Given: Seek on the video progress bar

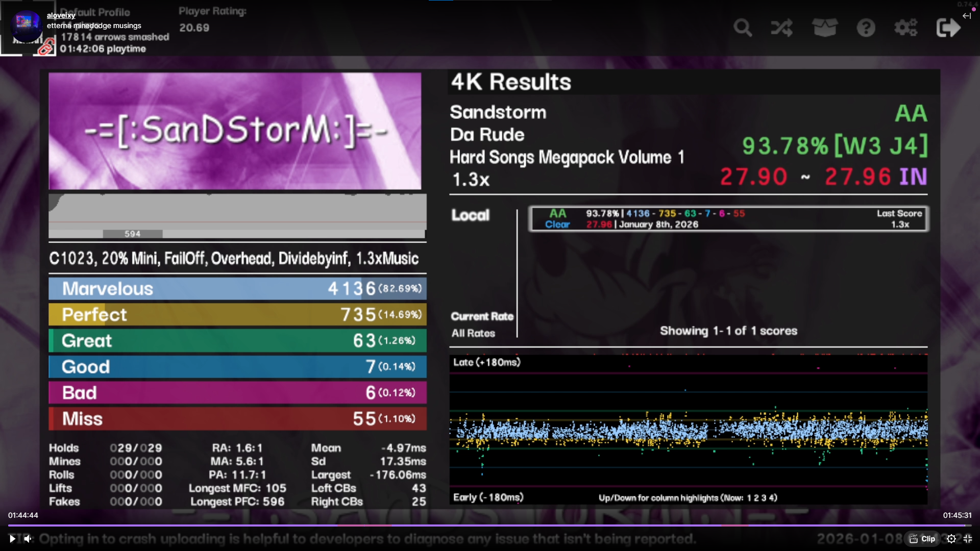Looking at the screenshot, I should (x=490, y=525).
